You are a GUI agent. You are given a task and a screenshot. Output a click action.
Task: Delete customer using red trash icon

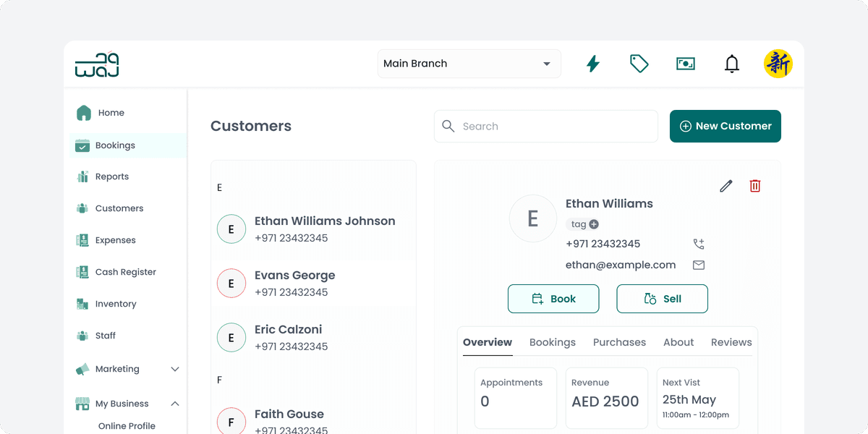tap(755, 186)
